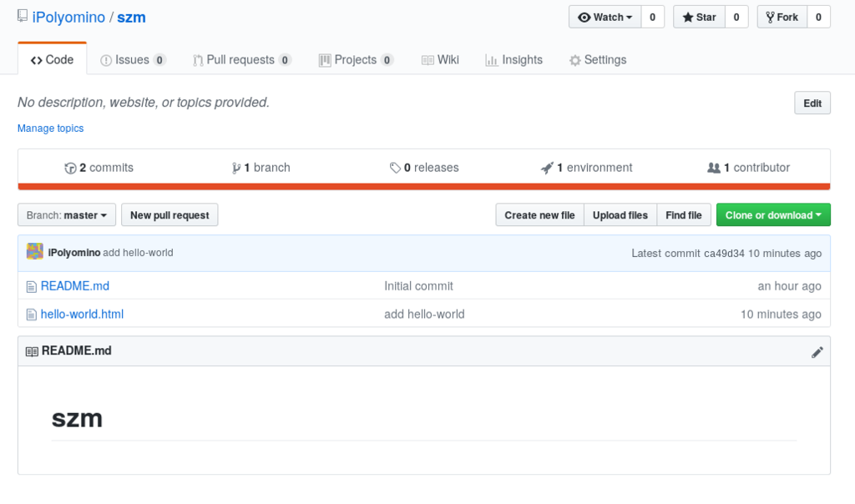View the 1 environment page
Screen dimensions: 855x504
pyautogui.click(x=586, y=167)
